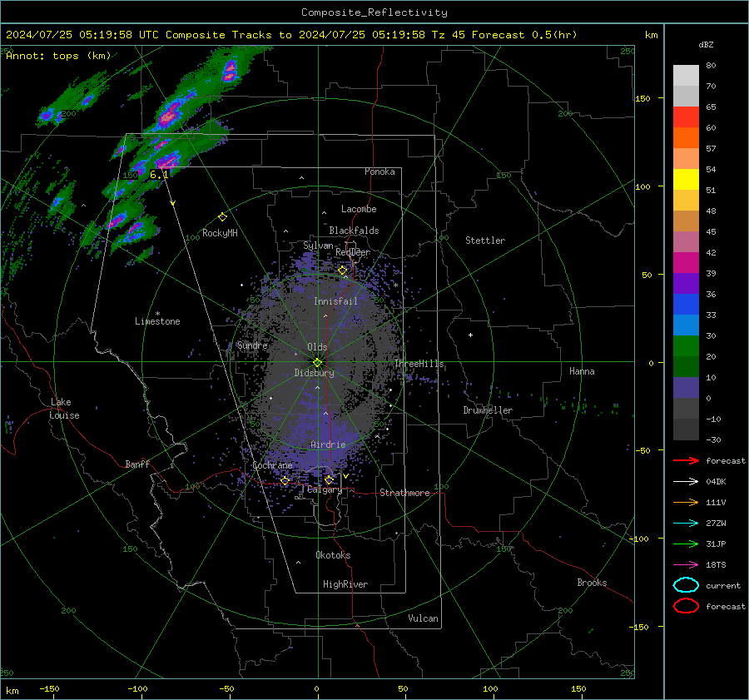Click the royal blue swatch in dBZ scale
This screenshot has height=700, width=749.
tap(686, 304)
